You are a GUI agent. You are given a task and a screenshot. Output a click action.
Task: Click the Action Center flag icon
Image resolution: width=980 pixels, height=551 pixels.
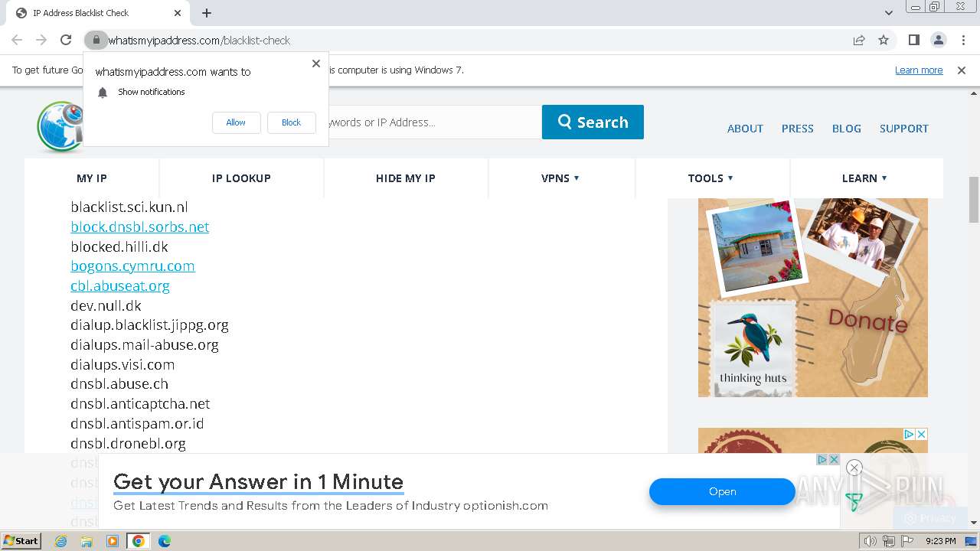pos(907,541)
